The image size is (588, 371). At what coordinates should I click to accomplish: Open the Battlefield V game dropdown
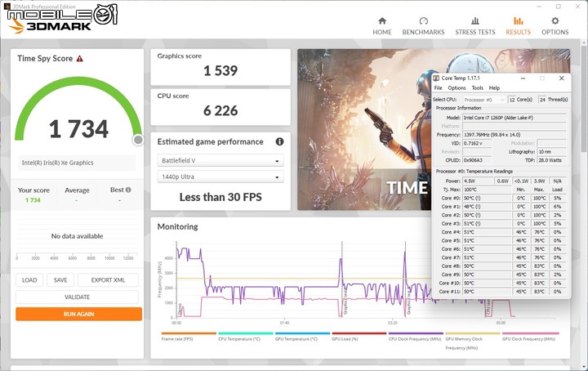click(220, 160)
